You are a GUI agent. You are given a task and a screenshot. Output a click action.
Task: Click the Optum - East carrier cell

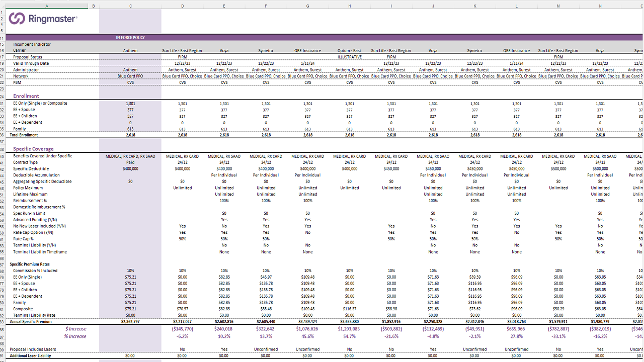pos(350,51)
